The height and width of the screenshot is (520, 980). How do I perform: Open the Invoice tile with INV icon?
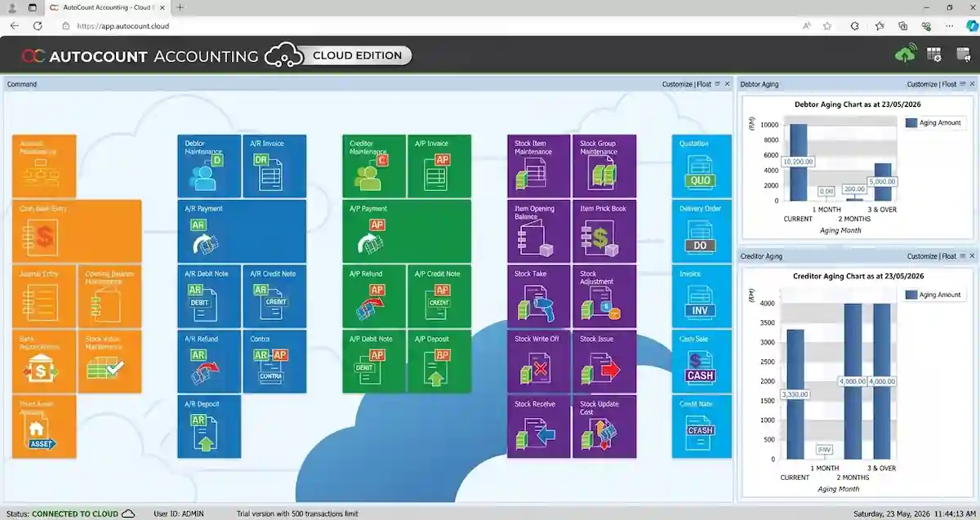tap(702, 297)
